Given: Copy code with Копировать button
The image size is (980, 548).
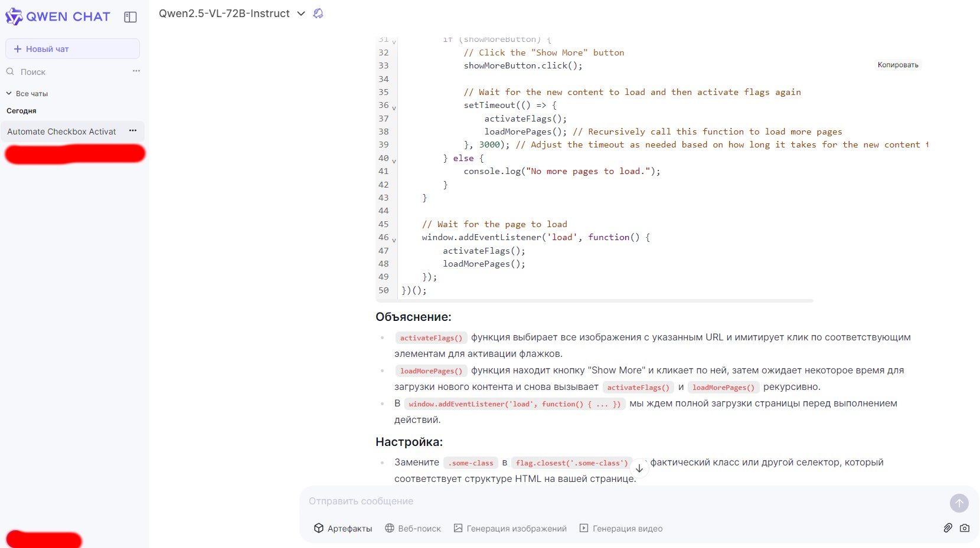Looking at the screenshot, I should (898, 65).
